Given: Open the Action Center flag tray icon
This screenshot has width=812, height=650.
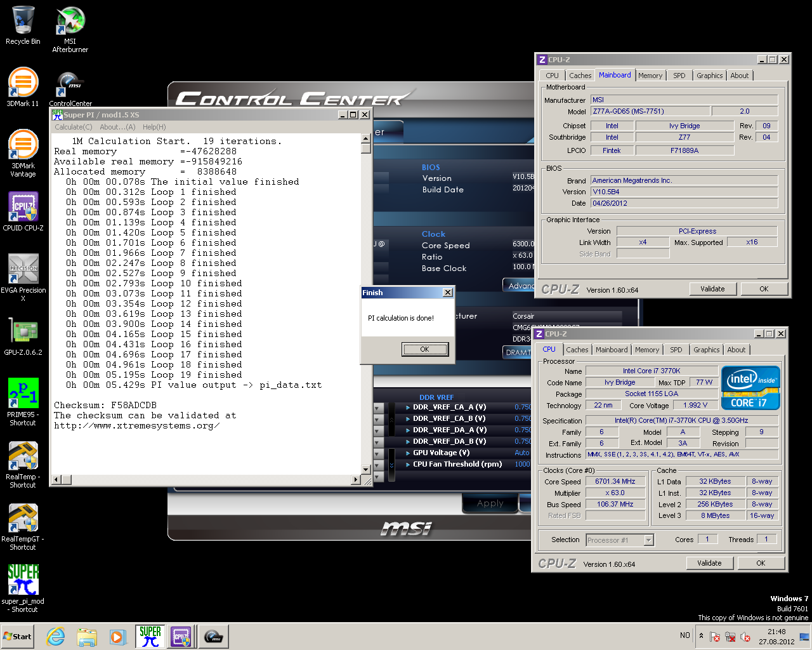Looking at the screenshot, I should coord(715,637).
